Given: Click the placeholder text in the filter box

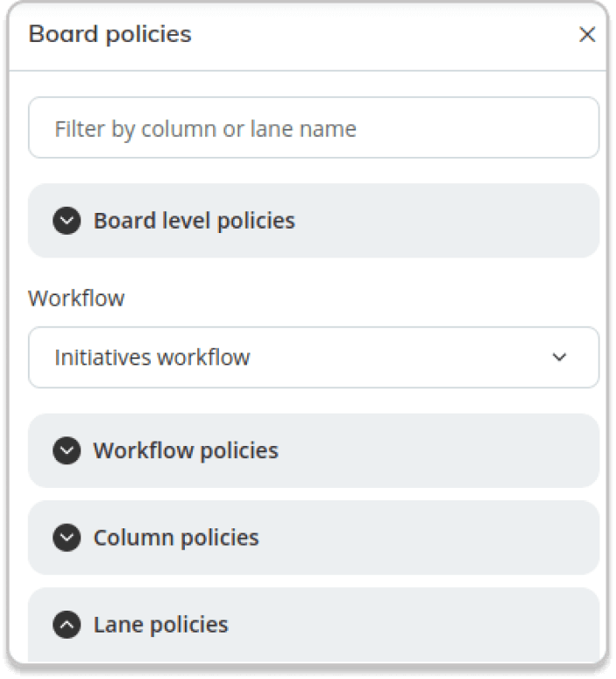Looking at the screenshot, I should (205, 129).
